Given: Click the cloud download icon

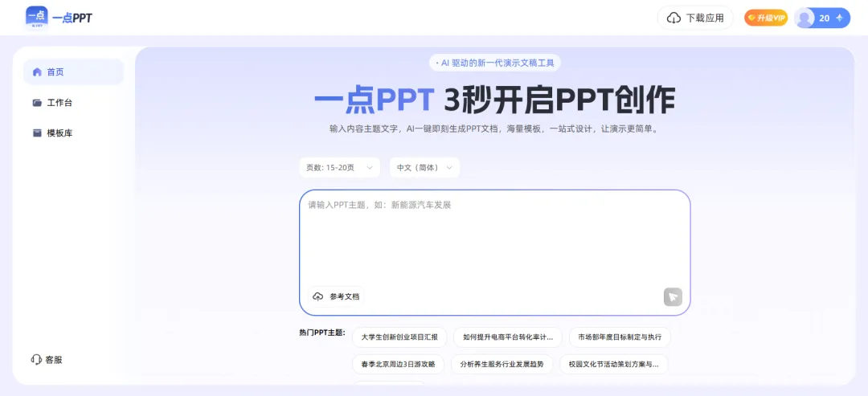Looking at the screenshot, I should point(674,18).
